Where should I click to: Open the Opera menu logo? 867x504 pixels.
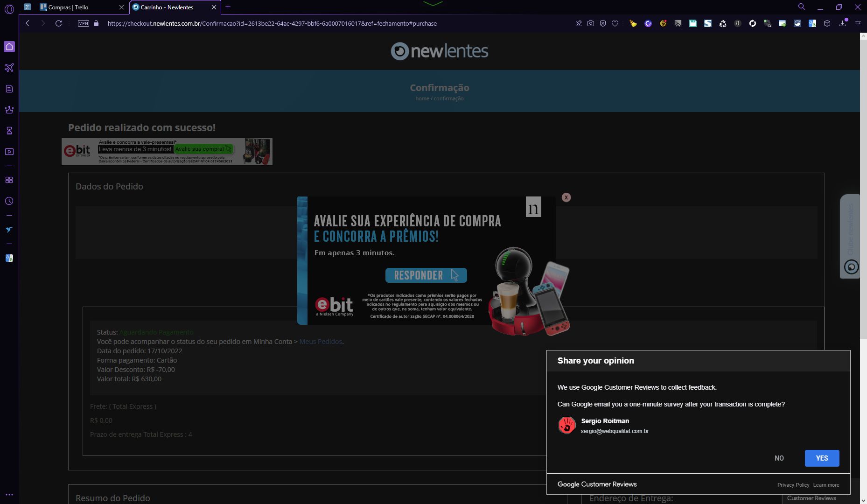coord(9,9)
